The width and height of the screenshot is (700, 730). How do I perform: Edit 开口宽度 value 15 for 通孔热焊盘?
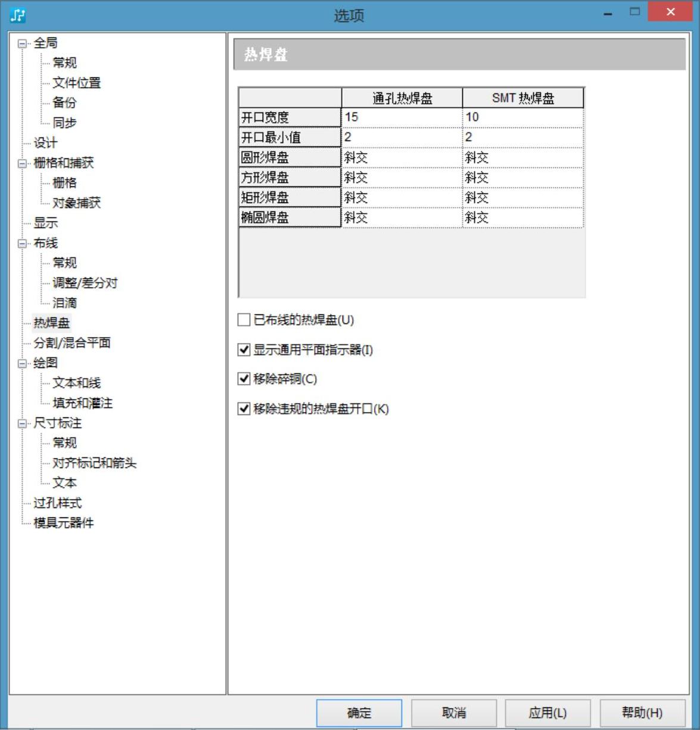[402, 117]
